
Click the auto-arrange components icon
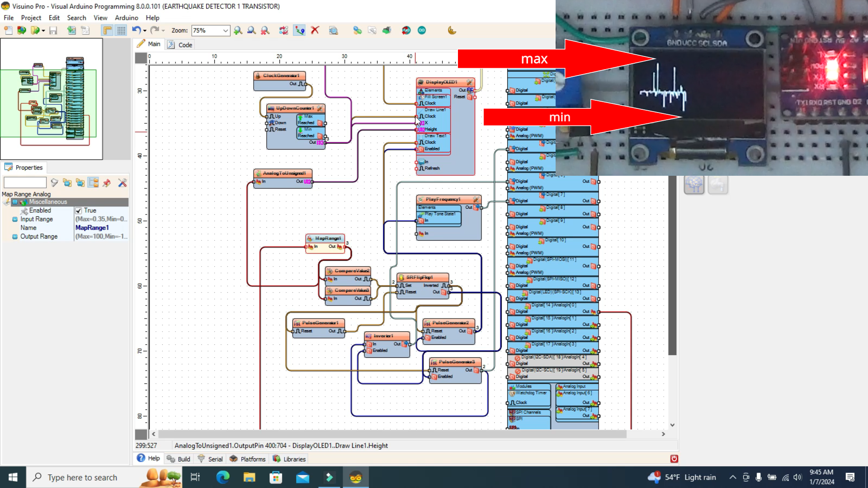pos(283,30)
